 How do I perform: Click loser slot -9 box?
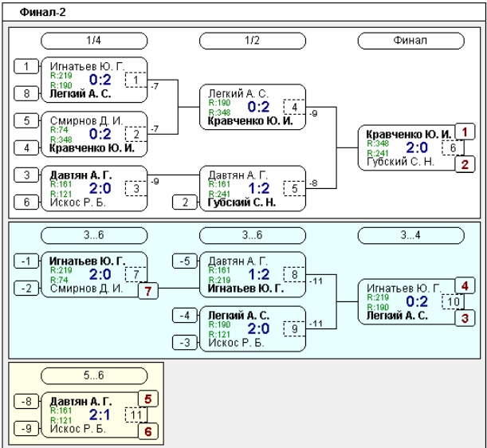(26, 429)
